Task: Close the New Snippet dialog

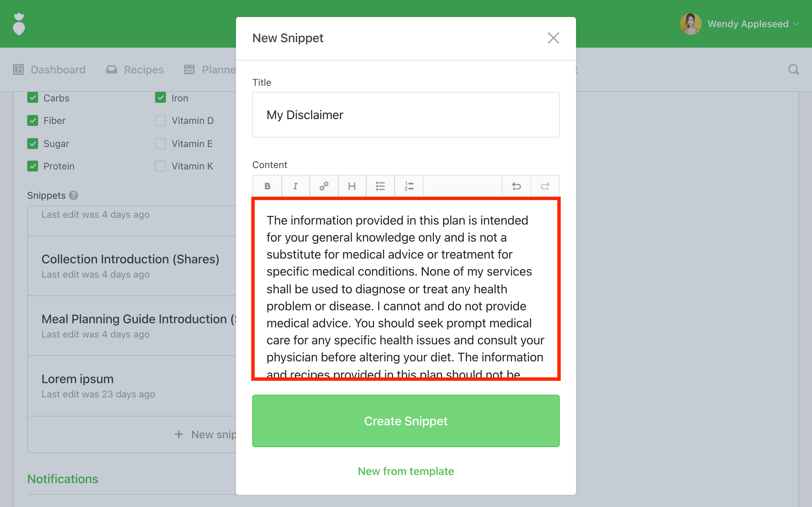Action: tap(553, 38)
